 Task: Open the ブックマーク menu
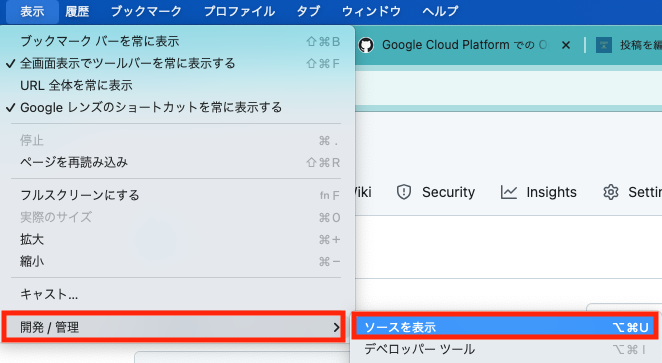pyautogui.click(x=146, y=11)
